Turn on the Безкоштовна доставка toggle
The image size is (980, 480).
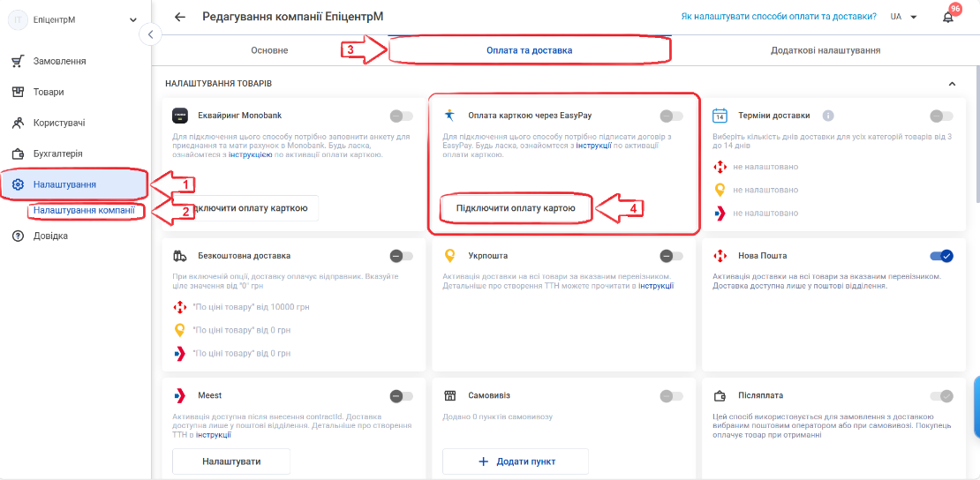tap(401, 256)
